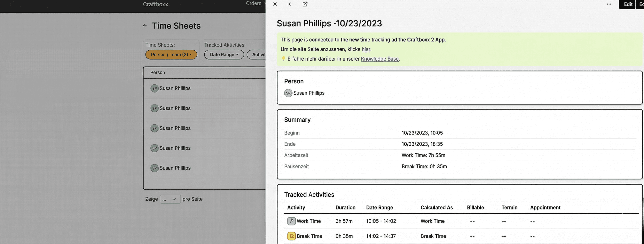This screenshot has width=644, height=244.
Task: Click the SP avatar in Person card
Action: coord(288,93)
